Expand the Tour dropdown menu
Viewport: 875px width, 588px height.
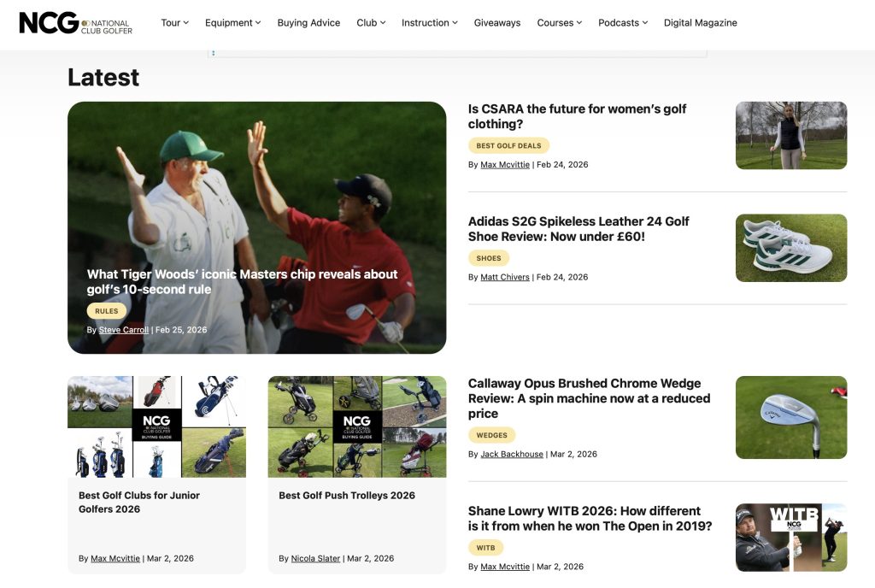click(174, 23)
